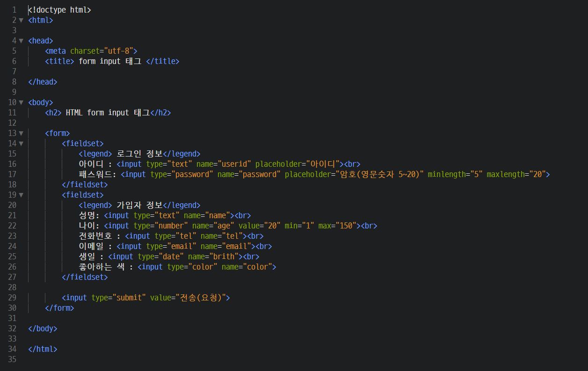Click the title text 'form input 태그'
Image resolution: width=588 pixels, height=371 pixels.
(110, 61)
